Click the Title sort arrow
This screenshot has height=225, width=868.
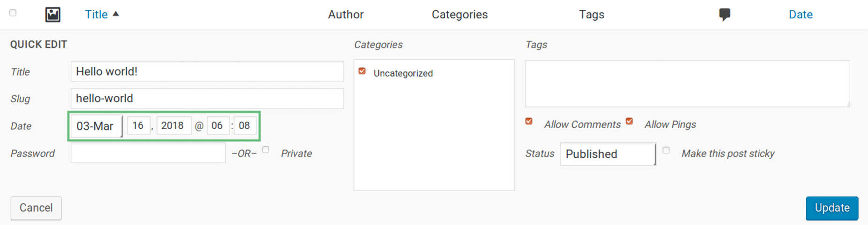pos(116,14)
